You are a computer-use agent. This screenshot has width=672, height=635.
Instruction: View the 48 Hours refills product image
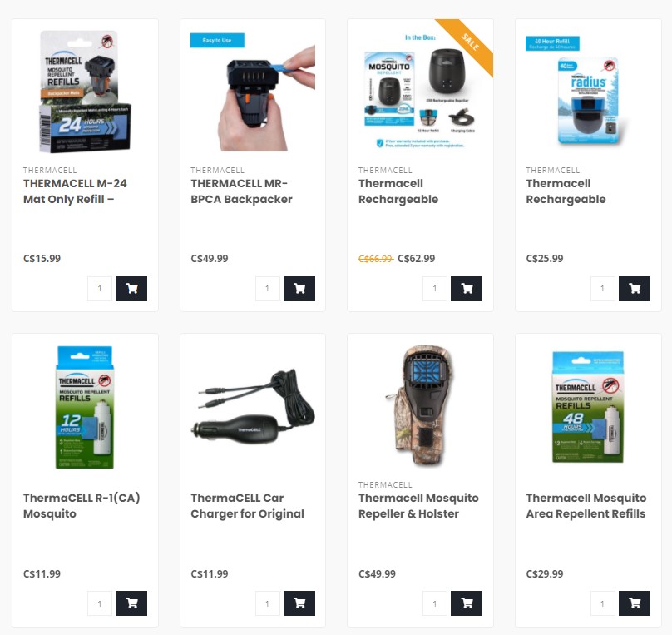587,407
